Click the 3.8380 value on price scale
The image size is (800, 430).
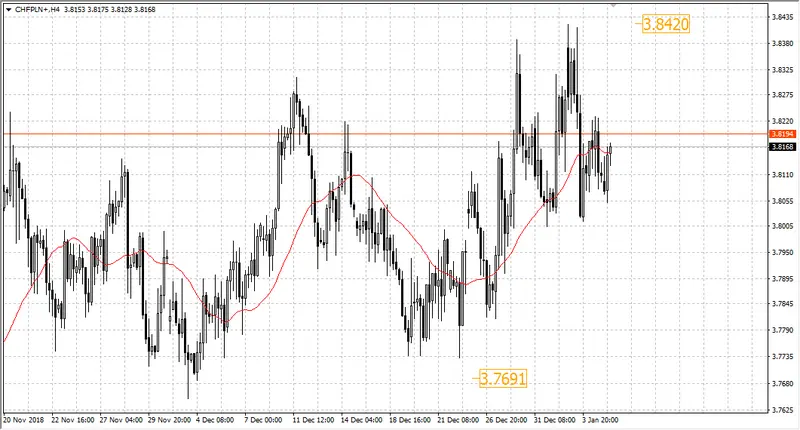tap(782, 43)
